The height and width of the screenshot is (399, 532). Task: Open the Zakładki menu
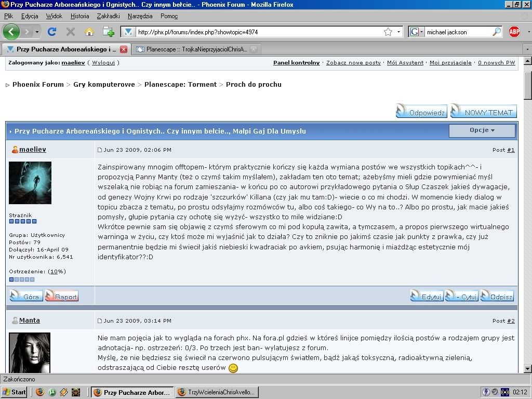pos(108,16)
